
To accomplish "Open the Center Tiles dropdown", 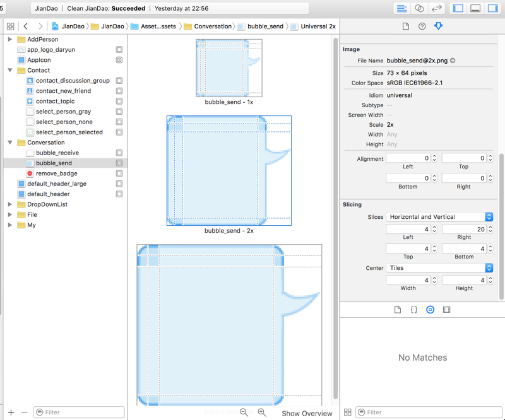I will (x=439, y=268).
